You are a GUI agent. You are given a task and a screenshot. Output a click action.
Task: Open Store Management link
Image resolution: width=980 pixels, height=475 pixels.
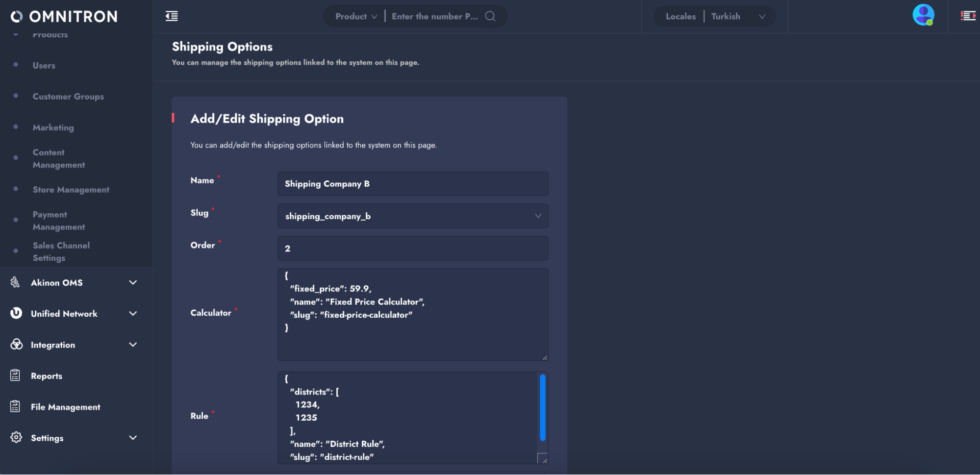[71, 190]
